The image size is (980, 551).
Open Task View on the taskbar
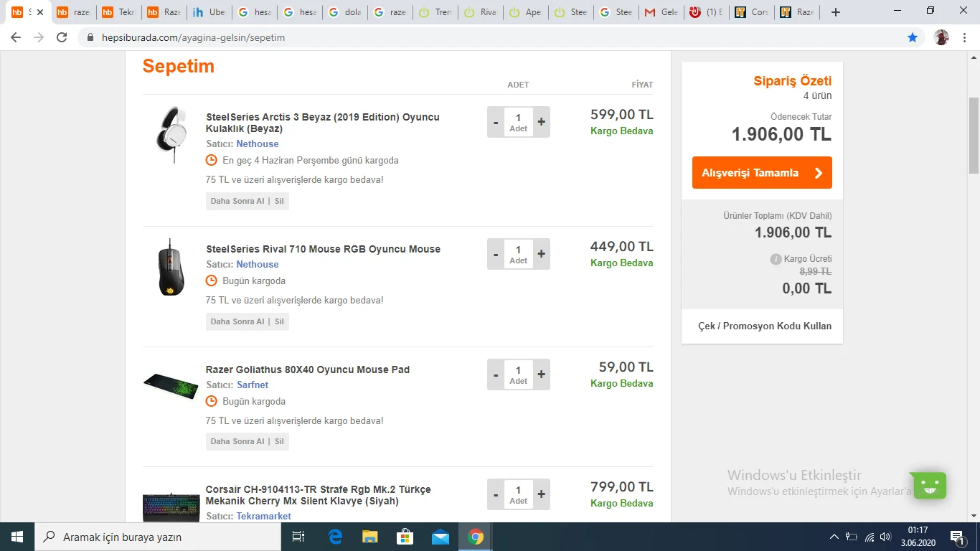tap(298, 537)
